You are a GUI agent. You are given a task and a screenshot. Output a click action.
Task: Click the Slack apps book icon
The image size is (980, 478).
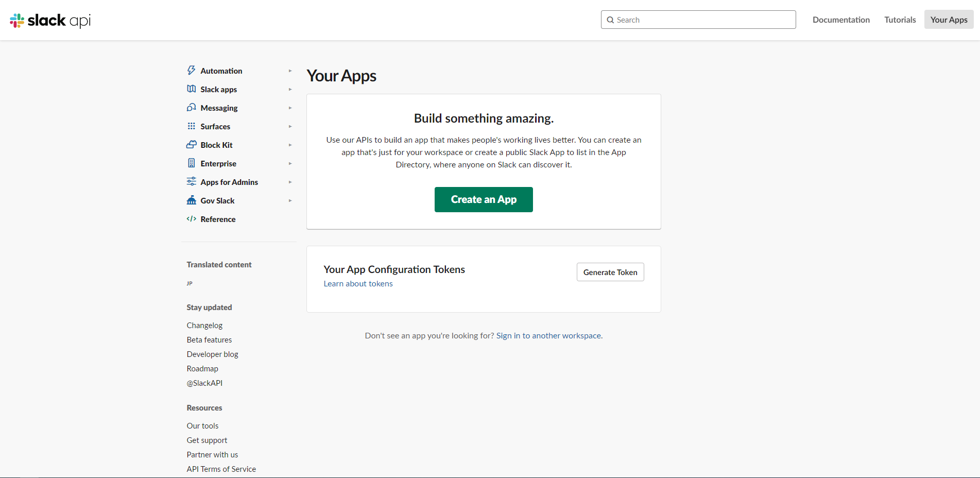tap(191, 89)
